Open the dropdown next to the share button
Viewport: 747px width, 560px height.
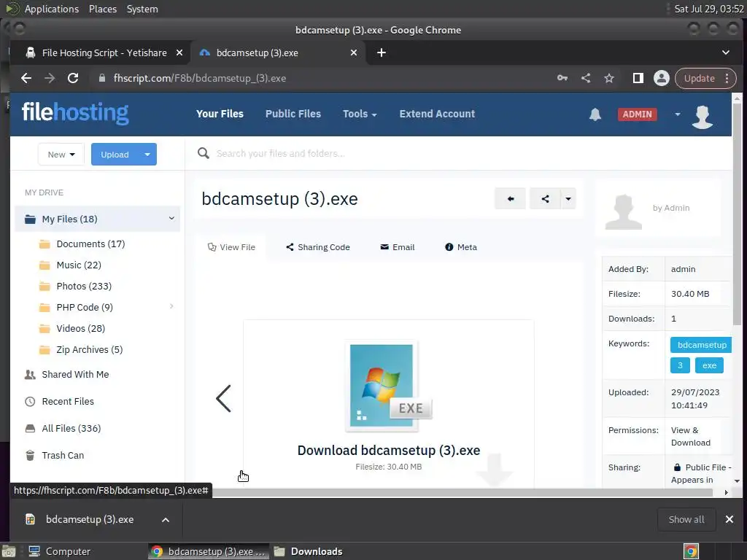(x=568, y=198)
